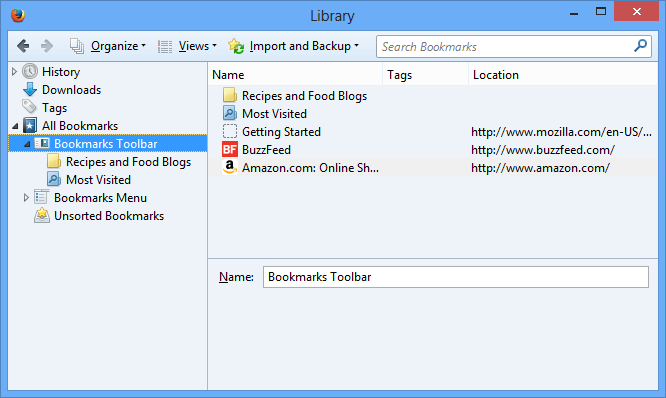The image size is (666, 398).
Task: Maximize the Library window
Action: click(x=601, y=11)
